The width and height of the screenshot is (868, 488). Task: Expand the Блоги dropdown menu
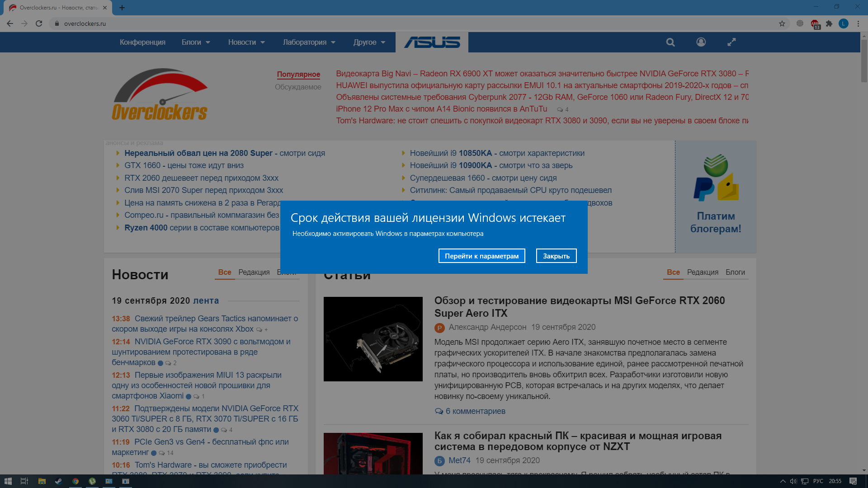[196, 42]
